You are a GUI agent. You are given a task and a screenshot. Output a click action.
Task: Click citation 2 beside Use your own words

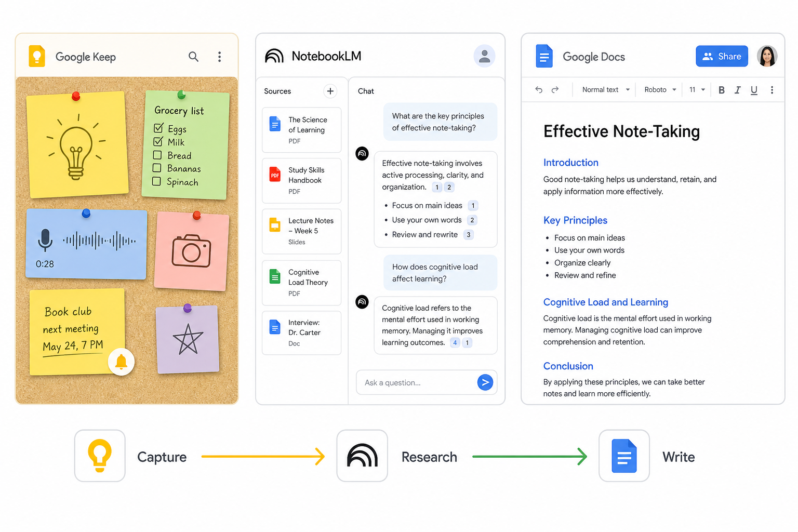coord(472,220)
